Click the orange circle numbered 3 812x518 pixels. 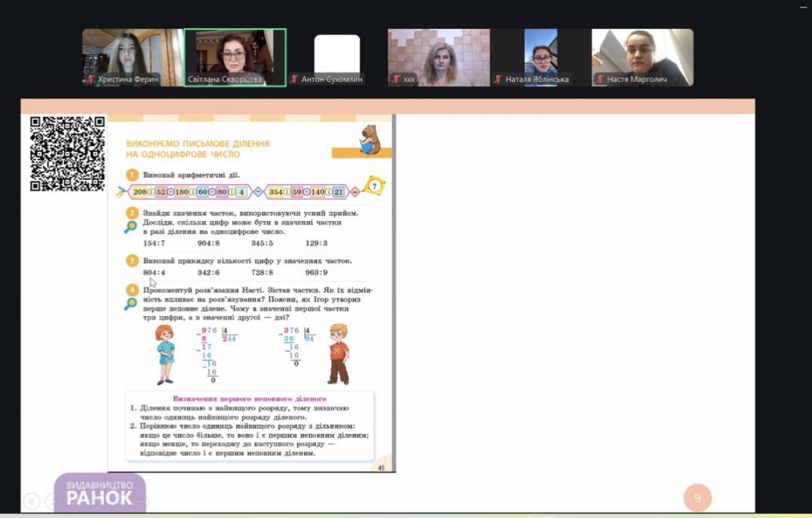pyautogui.click(x=132, y=260)
